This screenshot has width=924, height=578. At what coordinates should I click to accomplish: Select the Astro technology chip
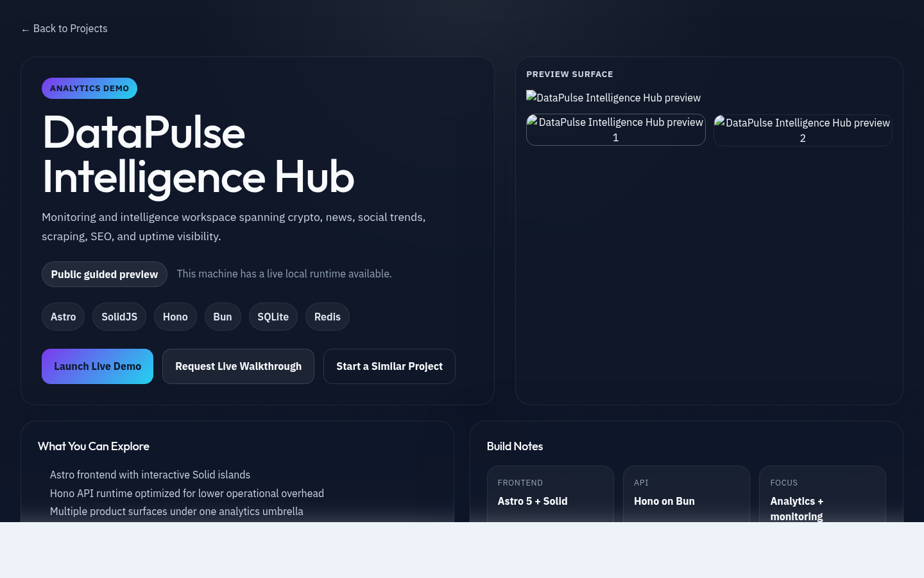(x=63, y=317)
